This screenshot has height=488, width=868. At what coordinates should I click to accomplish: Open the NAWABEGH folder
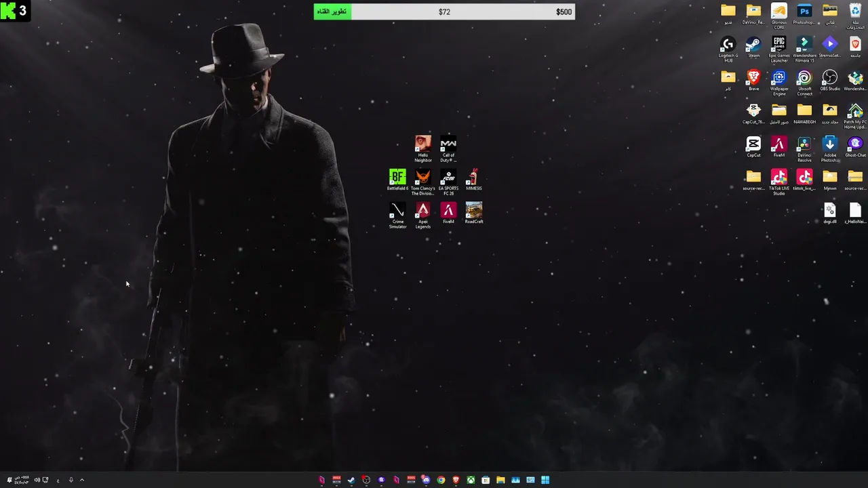pos(804,113)
